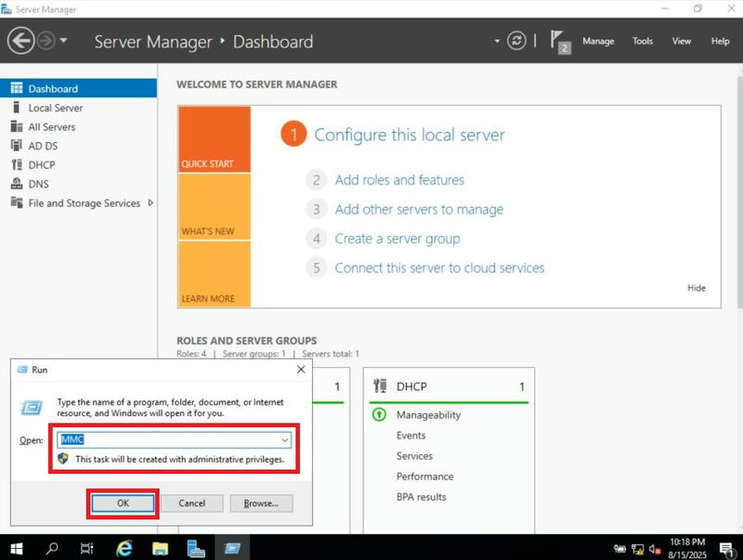Image resolution: width=743 pixels, height=560 pixels.
Task: Select AD DS in the navigation pane
Action: pyautogui.click(x=46, y=146)
